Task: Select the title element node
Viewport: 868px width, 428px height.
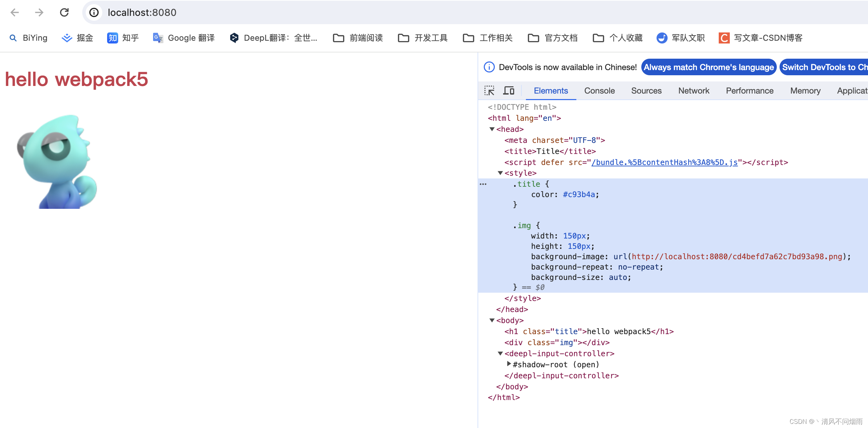Action: click(x=550, y=151)
